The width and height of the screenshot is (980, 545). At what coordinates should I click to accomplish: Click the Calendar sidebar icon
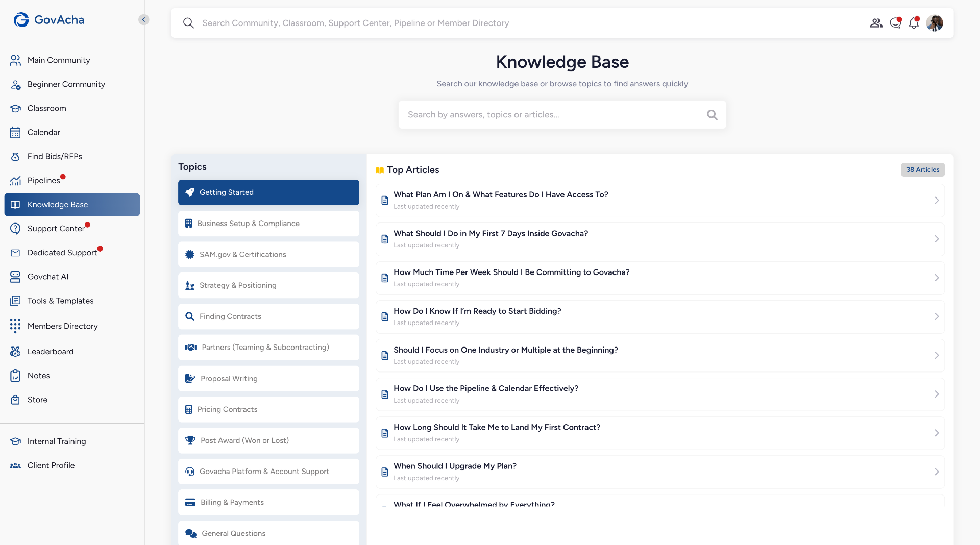[x=15, y=132]
